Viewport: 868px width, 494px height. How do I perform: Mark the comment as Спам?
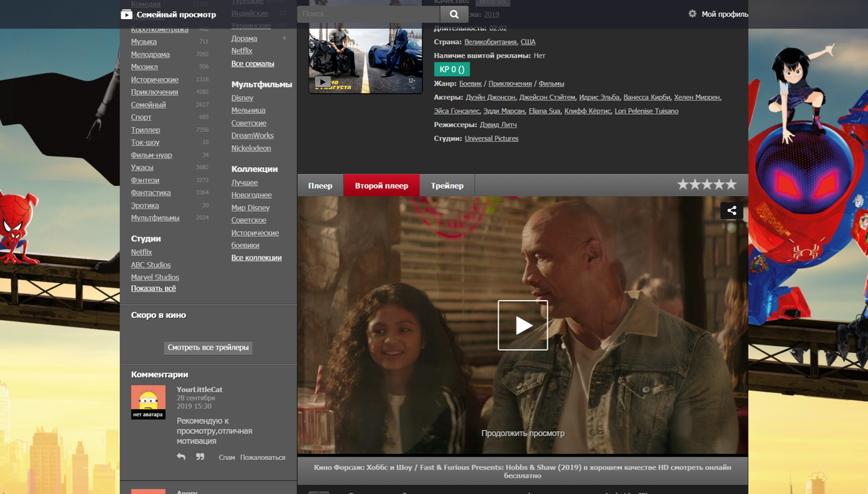[x=226, y=457]
